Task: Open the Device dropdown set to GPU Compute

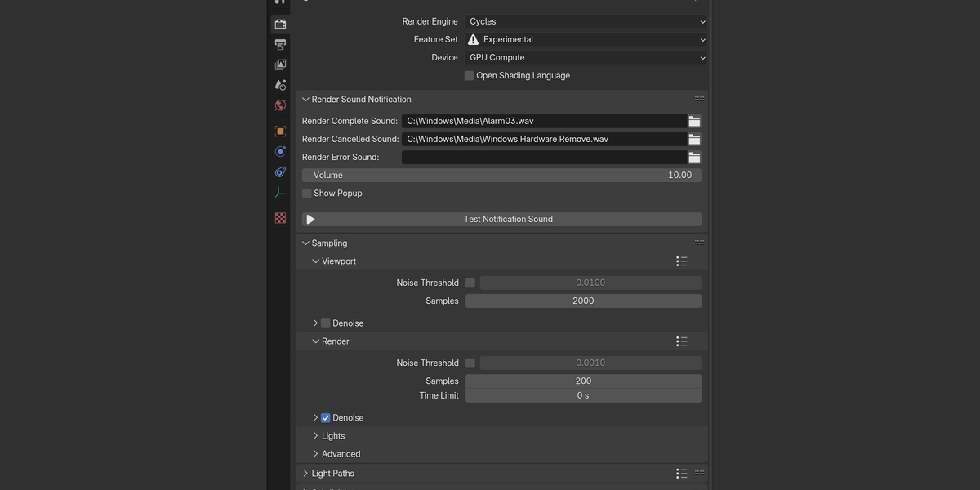Action: click(586, 57)
